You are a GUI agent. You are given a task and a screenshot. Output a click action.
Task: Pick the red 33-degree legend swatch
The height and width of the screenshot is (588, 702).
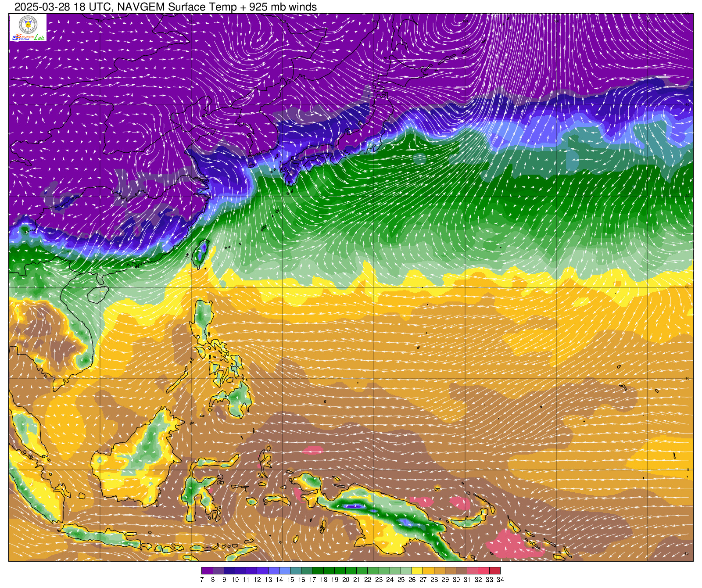click(495, 570)
